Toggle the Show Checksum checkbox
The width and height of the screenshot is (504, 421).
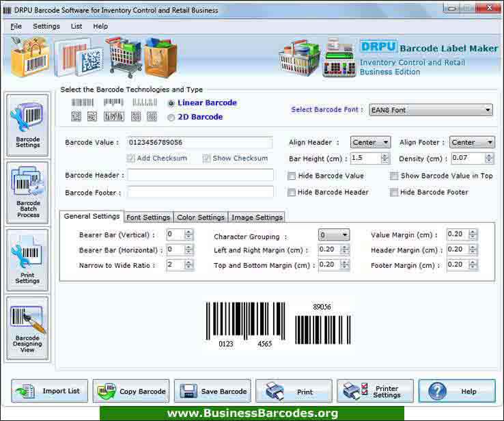(x=206, y=158)
